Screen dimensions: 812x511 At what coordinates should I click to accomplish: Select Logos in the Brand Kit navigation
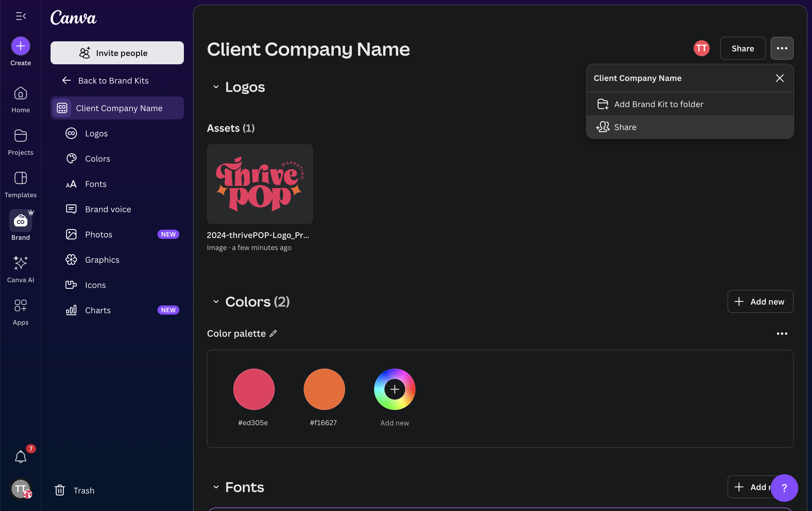117,133
